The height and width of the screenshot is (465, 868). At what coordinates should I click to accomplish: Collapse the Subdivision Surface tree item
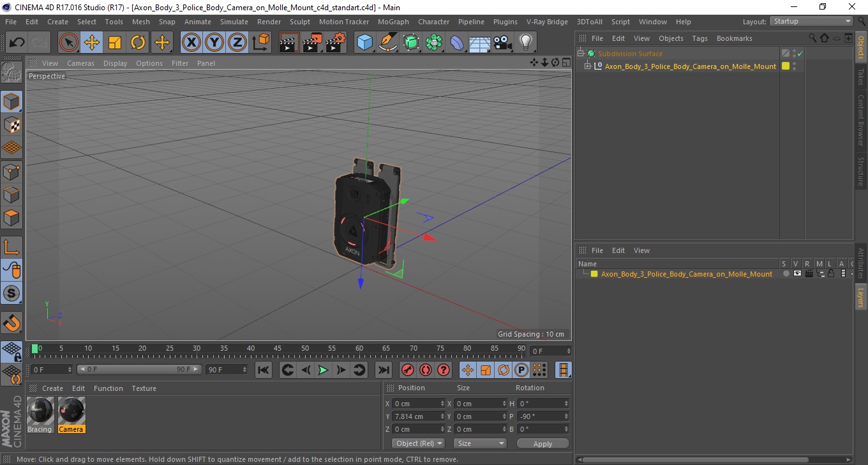(581, 54)
